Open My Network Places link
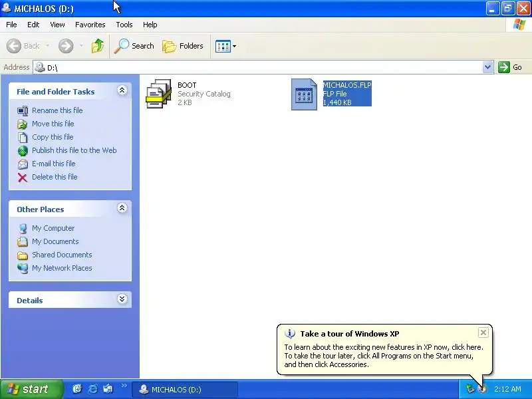 62,268
